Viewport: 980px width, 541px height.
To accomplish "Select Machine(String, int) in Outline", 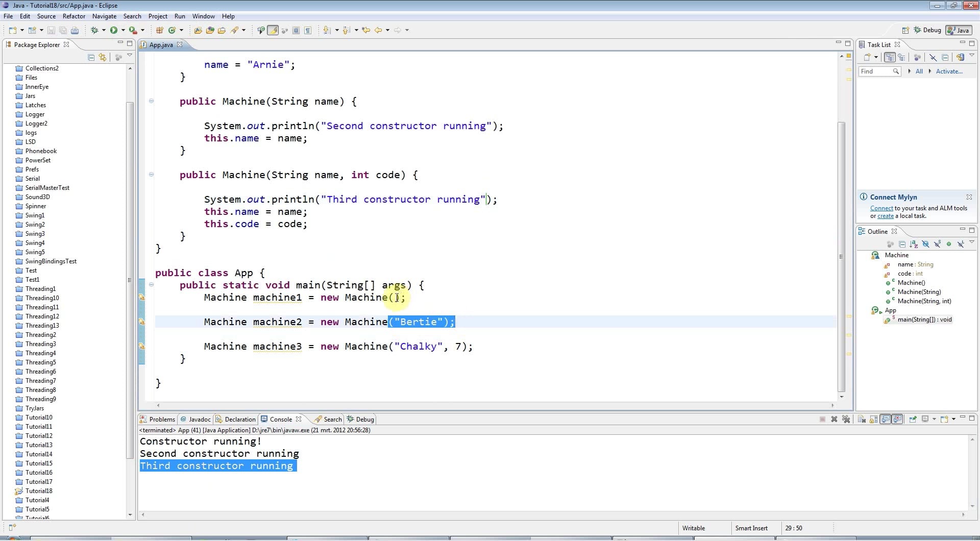I will 924,301.
